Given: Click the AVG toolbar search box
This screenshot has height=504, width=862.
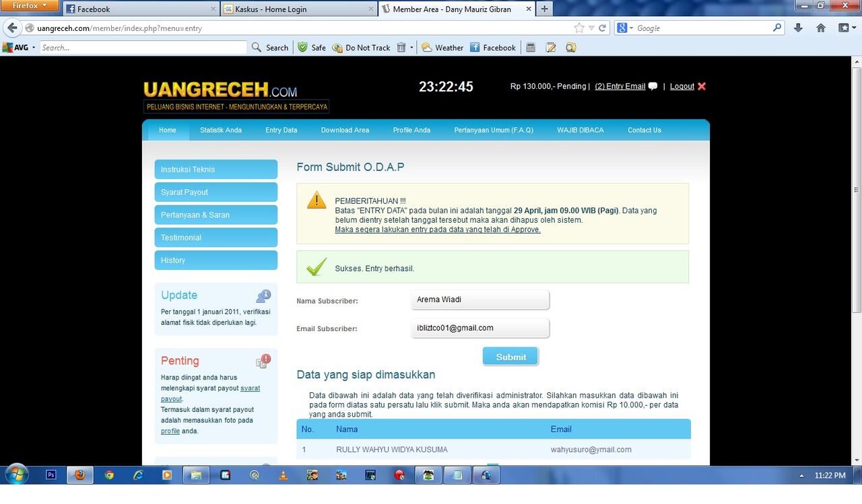Looking at the screenshot, I should click(143, 47).
